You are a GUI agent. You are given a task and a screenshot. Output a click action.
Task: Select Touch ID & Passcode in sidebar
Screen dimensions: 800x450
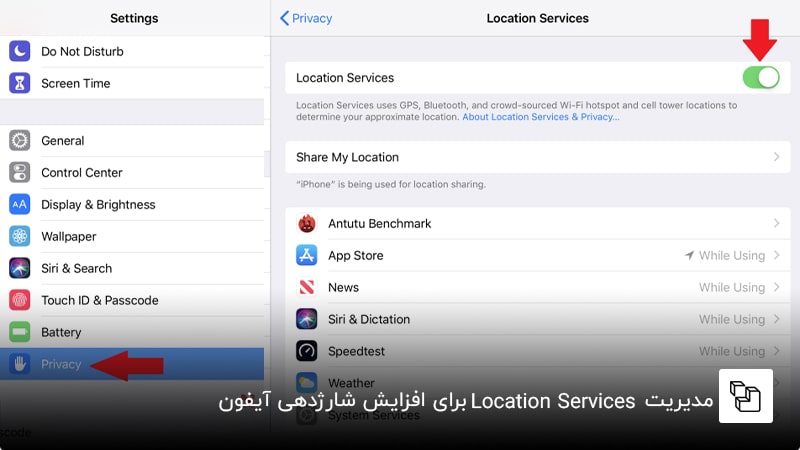132,300
